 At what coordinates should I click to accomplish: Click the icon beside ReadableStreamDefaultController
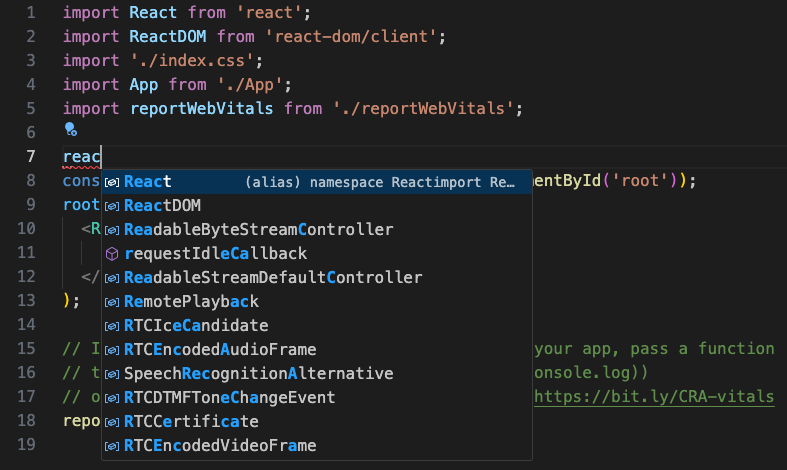click(x=112, y=278)
